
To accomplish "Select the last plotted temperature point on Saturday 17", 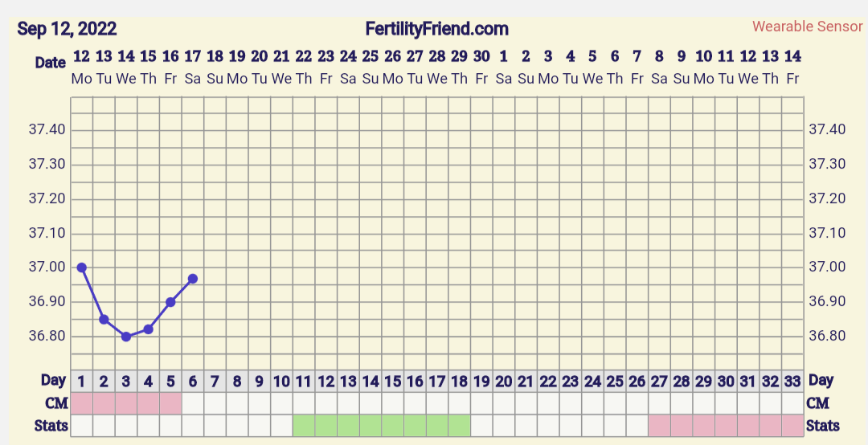I will click(193, 279).
